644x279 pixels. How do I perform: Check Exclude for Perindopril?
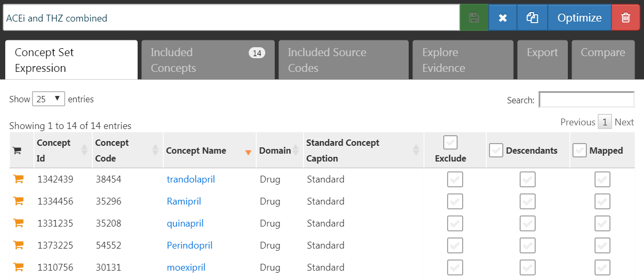pyautogui.click(x=455, y=245)
